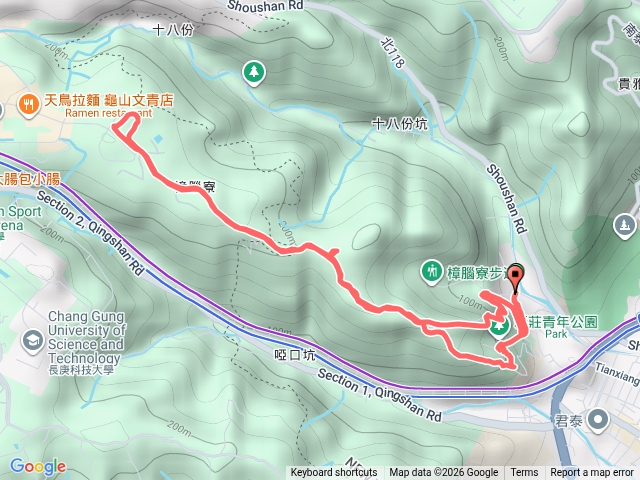Click the Keyboard shortcuts button

click(334, 473)
